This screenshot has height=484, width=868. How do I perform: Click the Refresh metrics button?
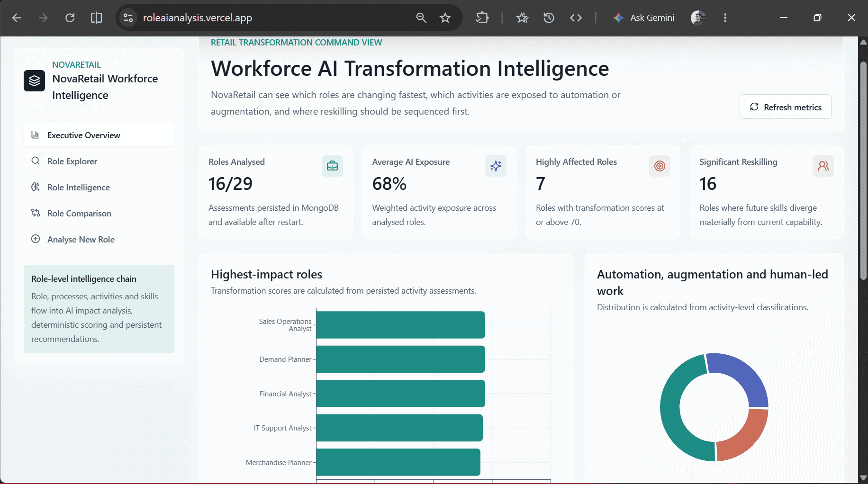[x=785, y=107]
